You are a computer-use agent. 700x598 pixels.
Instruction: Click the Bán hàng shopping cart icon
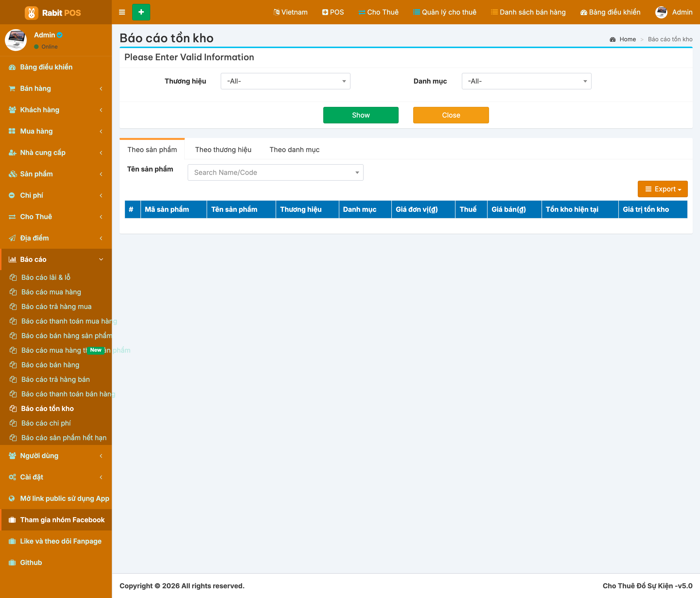click(12, 88)
